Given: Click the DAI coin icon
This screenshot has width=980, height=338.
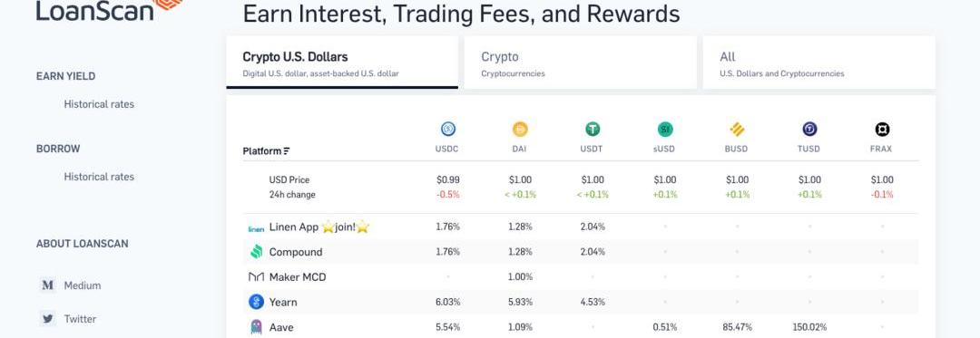Looking at the screenshot, I should coord(520,129).
